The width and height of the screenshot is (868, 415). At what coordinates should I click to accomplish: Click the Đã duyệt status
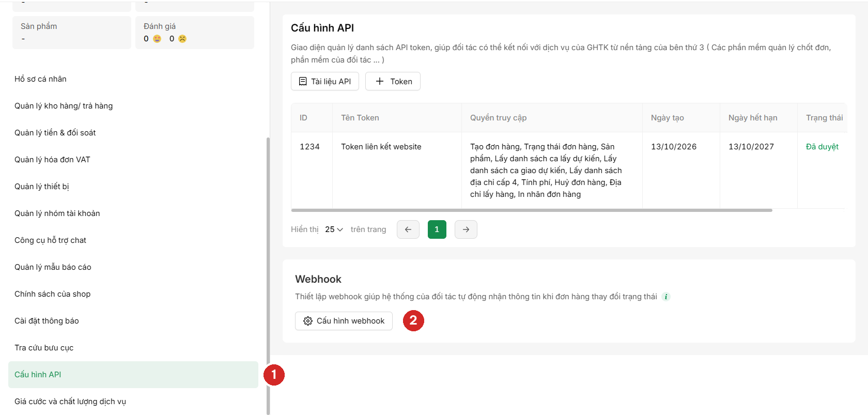point(822,147)
